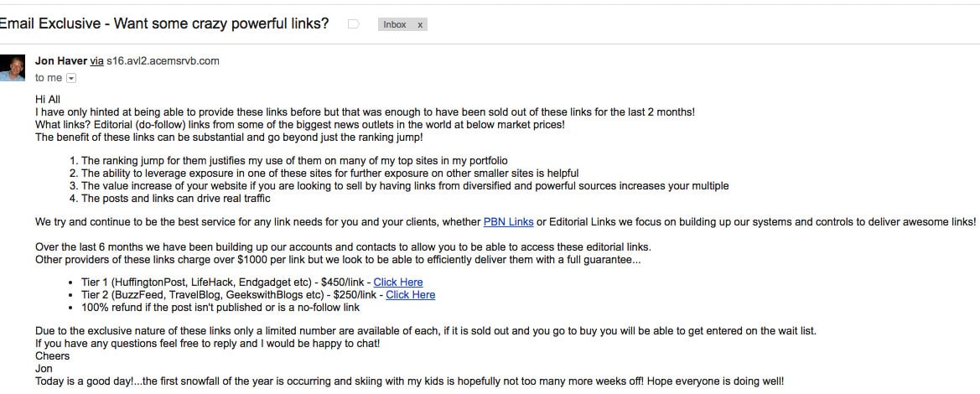Follow the Tier 2 "Click Here" link
This screenshot has height=394, width=980.
tap(410, 295)
